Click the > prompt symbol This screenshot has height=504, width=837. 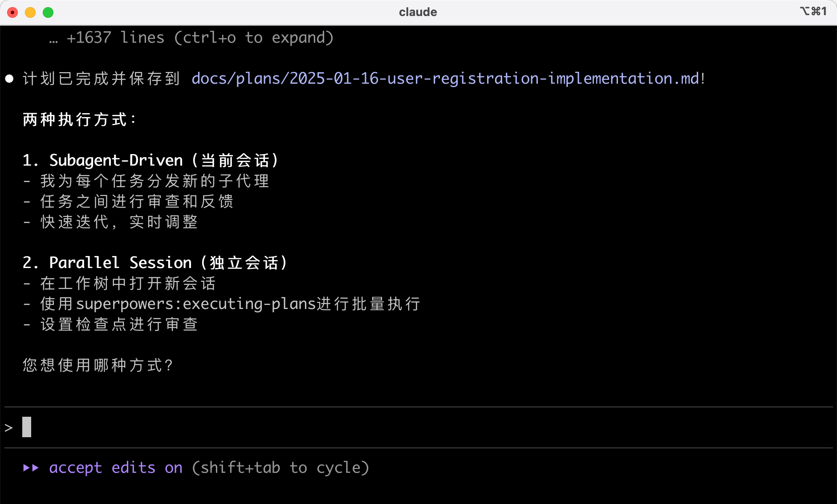[9, 428]
